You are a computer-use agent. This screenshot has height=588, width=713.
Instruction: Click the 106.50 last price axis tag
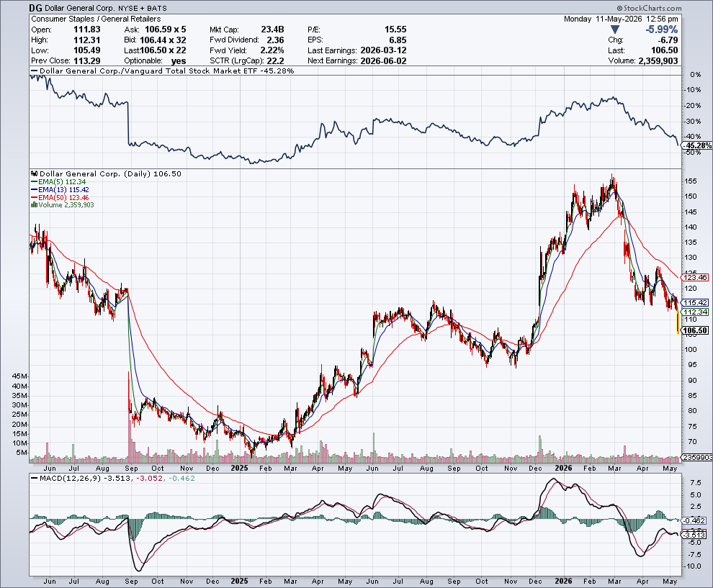coord(695,330)
